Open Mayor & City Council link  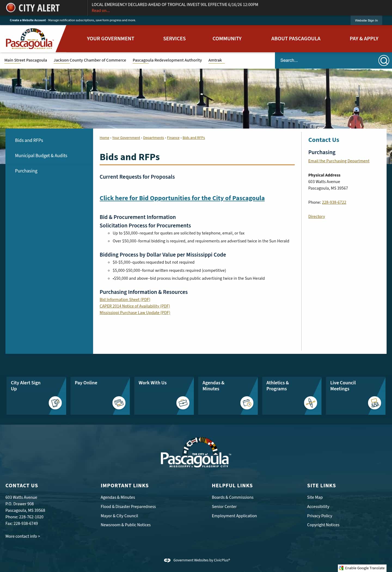pyautogui.click(x=119, y=516)
